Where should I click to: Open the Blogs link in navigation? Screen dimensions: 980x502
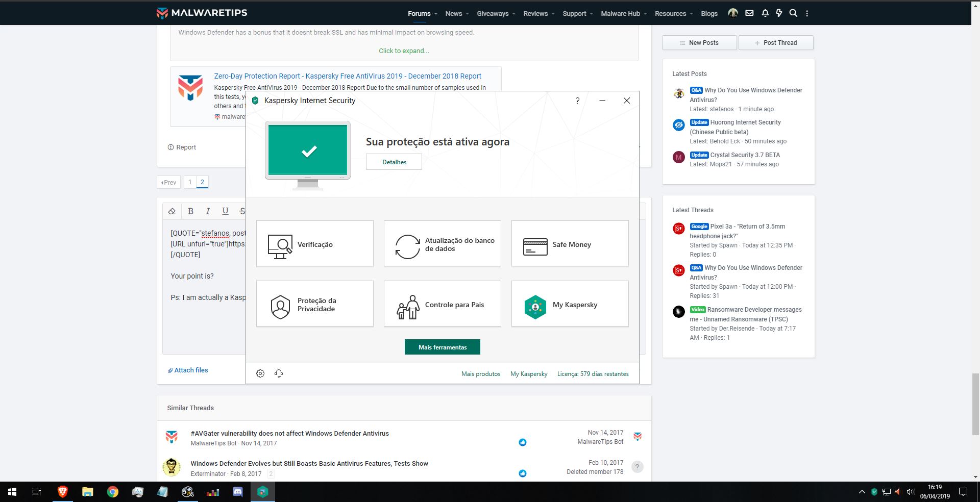[709, 14]
